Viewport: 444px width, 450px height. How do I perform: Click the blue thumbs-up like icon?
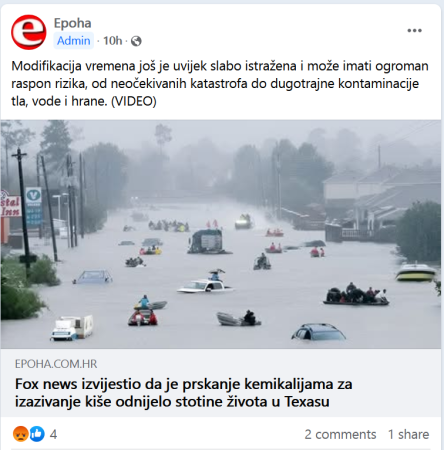click(x=37, y=434)
